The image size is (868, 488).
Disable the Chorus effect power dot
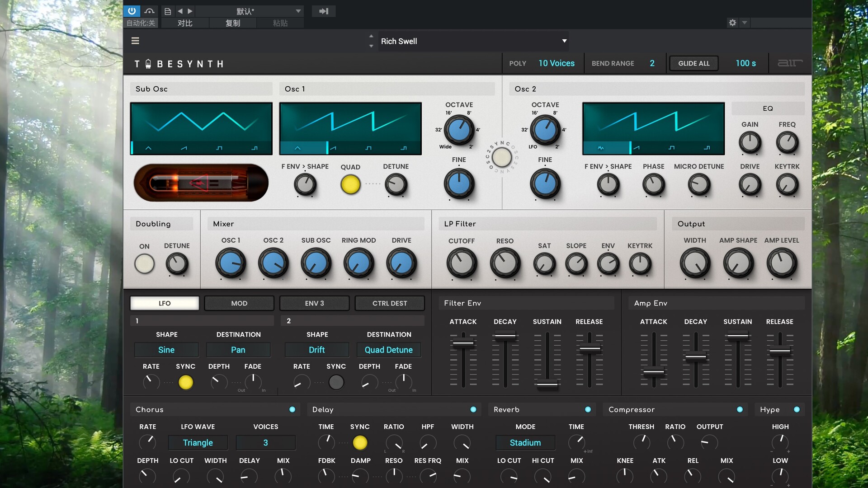pyautogui.click(x=292, y=409)
